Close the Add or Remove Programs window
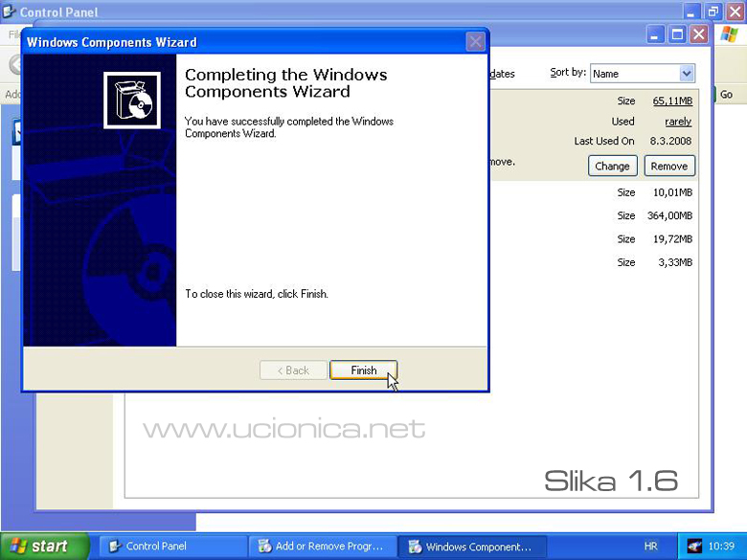The image size is (747, 560). (x=699, y=34)
